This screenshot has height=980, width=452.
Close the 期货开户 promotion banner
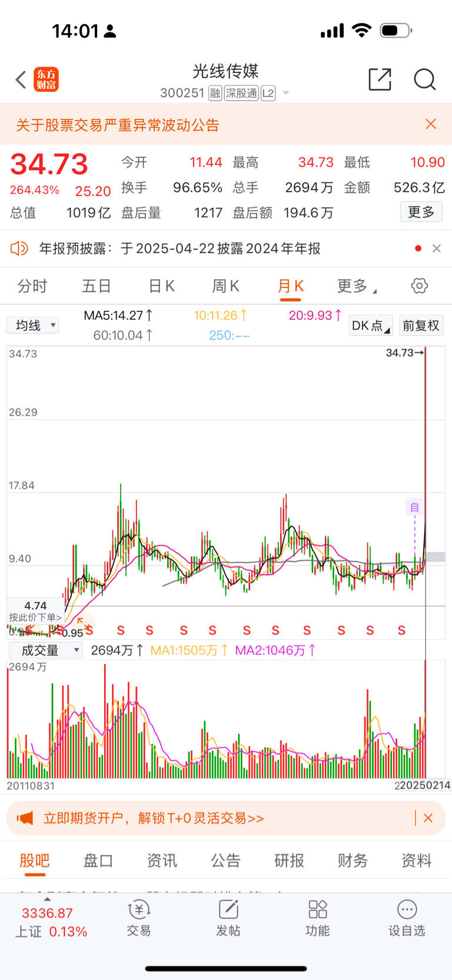(428, 818)
